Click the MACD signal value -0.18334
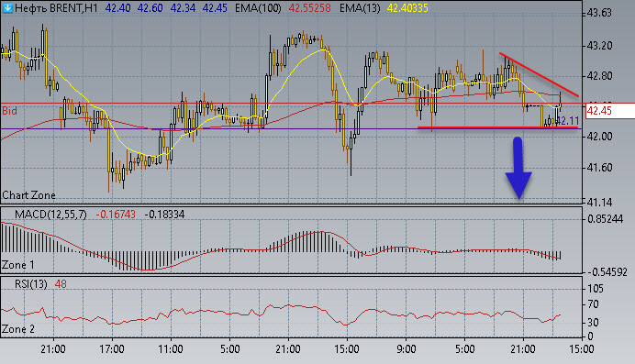635x364 pixels. [x=164, y=215]
